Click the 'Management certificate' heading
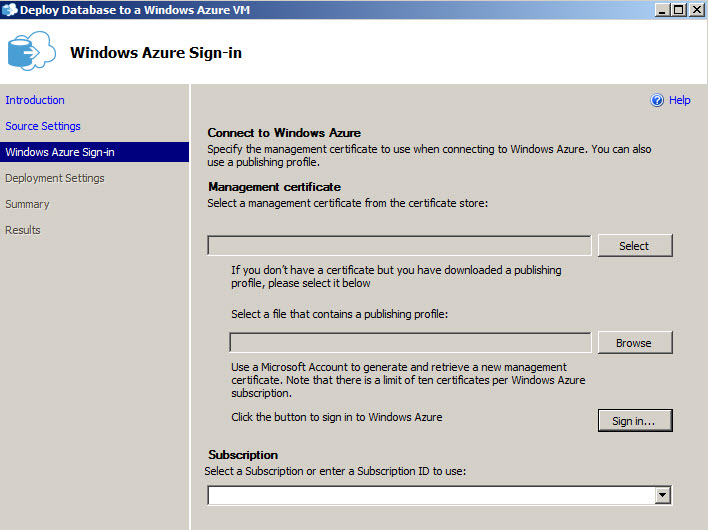 tap(274, 187)
